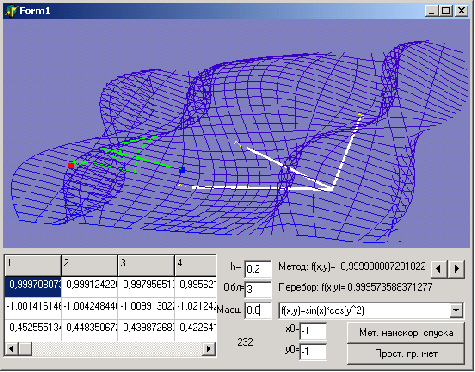Click the red start point marker on surface
The image size is (475, 372).
[x=71, y=165]
